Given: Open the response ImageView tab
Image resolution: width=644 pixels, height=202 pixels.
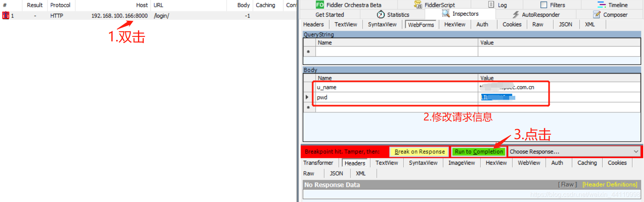Looking at the screenshot, I should coord(461,163).
